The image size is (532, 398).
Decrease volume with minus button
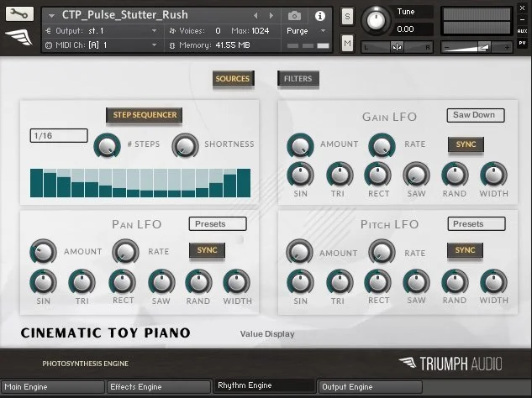click(446, 48)
